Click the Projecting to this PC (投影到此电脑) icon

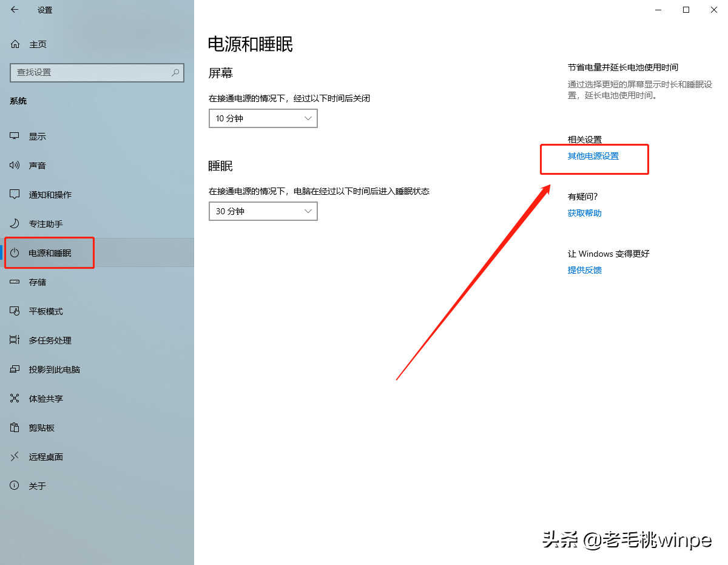(15, 370)
